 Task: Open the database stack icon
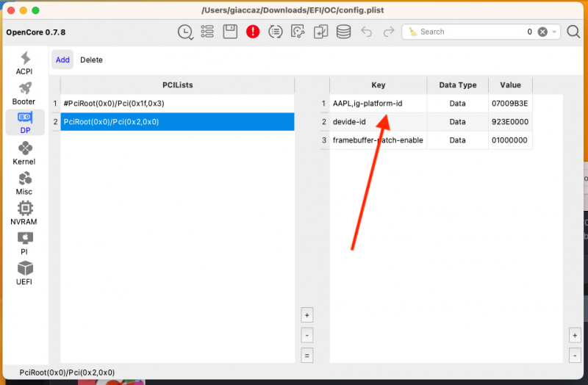point(343,32)
